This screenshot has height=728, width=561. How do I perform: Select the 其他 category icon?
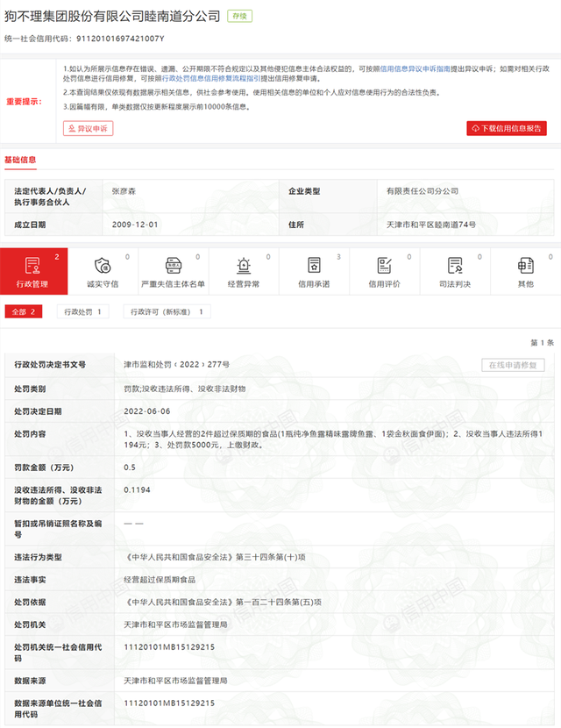[x=526, y=266]
